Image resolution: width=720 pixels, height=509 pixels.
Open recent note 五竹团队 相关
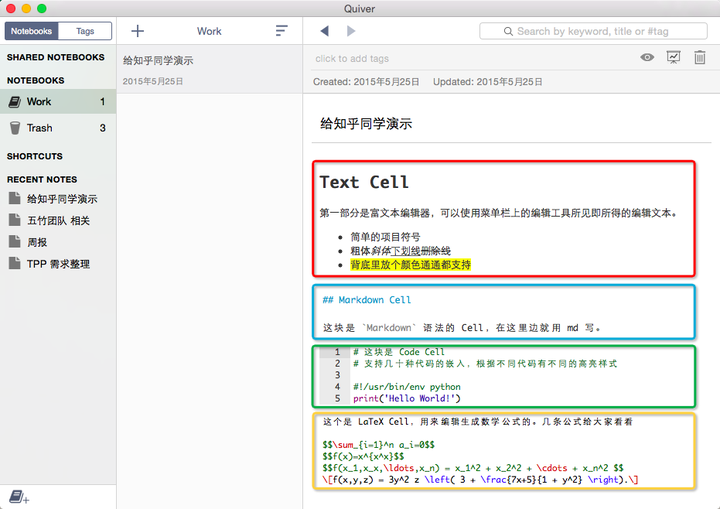point(58,221)
